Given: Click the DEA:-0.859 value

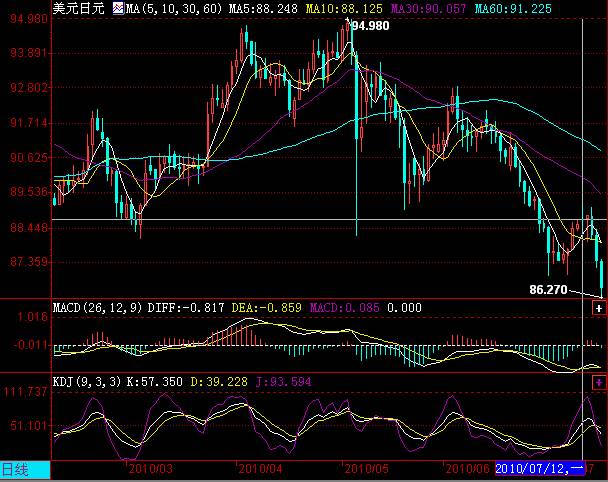Looking at the screenshot, I should (x=266, y=308).
